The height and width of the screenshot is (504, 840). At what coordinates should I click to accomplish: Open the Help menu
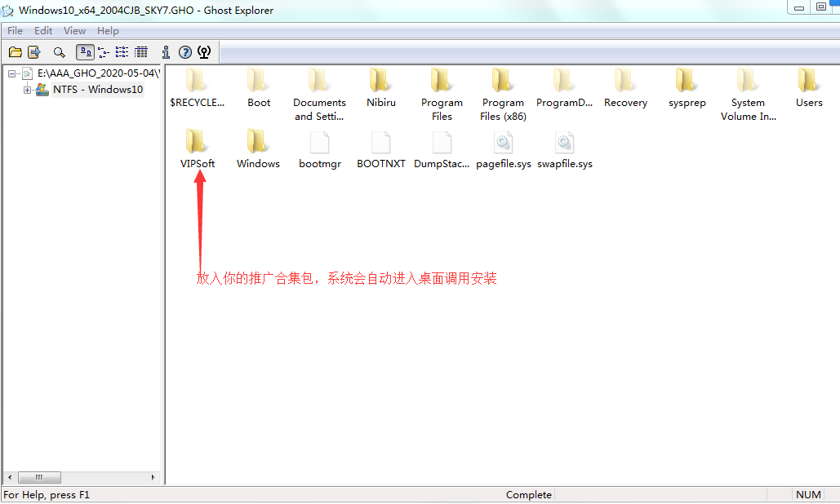(108, 31)
